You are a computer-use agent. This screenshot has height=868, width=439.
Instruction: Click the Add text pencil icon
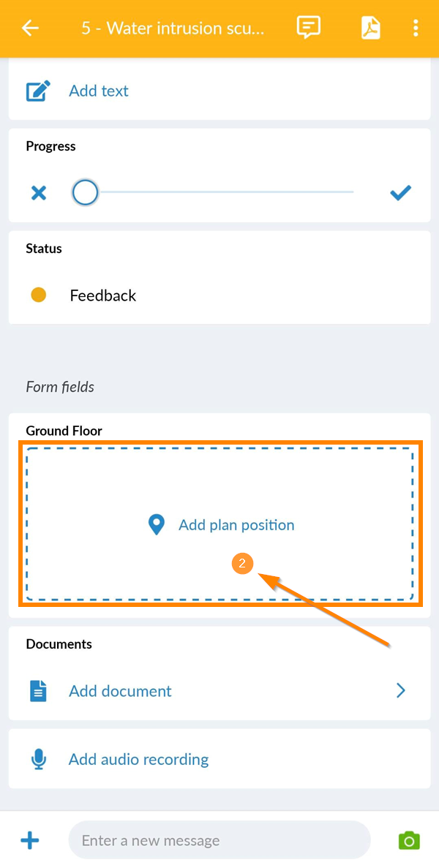point(38,91)
